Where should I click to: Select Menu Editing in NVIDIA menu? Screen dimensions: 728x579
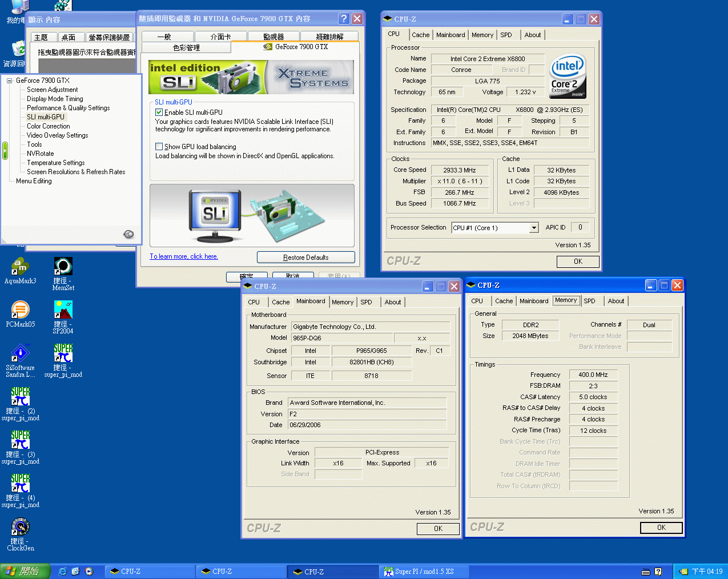pyautogui.click(x=34, y=181)
